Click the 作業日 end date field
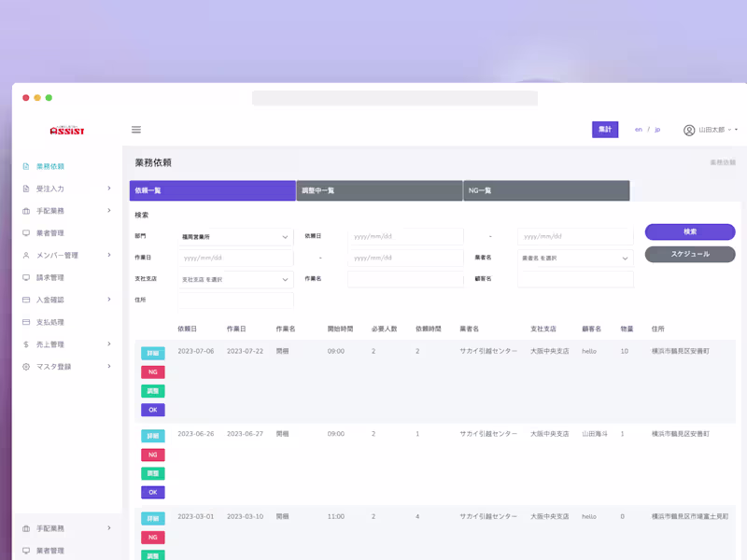Viewport: 747px width, 560px height. pyautogui.click(x=405, y=258)
